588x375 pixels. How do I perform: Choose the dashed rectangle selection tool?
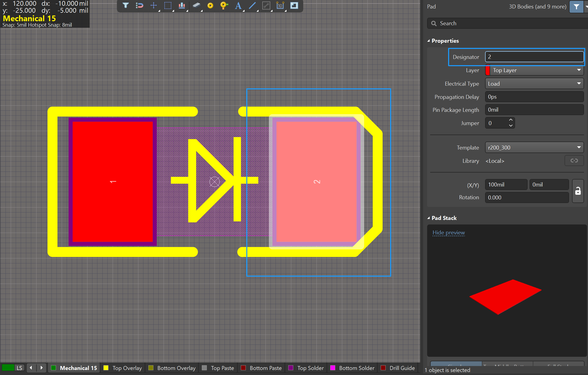(168, 5)
